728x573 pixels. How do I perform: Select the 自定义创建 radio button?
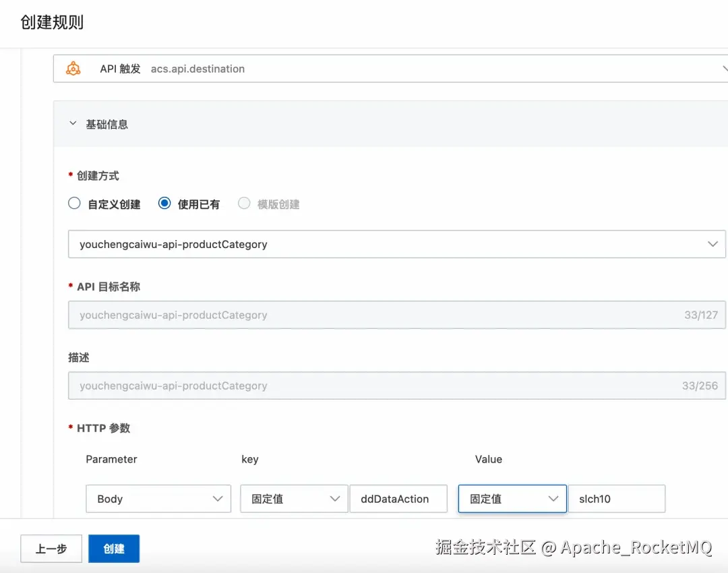coord(74,204)
